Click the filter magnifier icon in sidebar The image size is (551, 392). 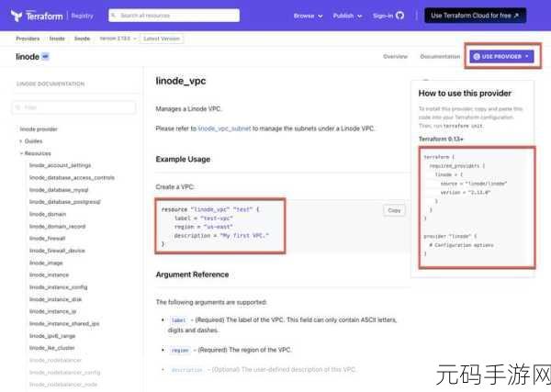click(18, 107)
